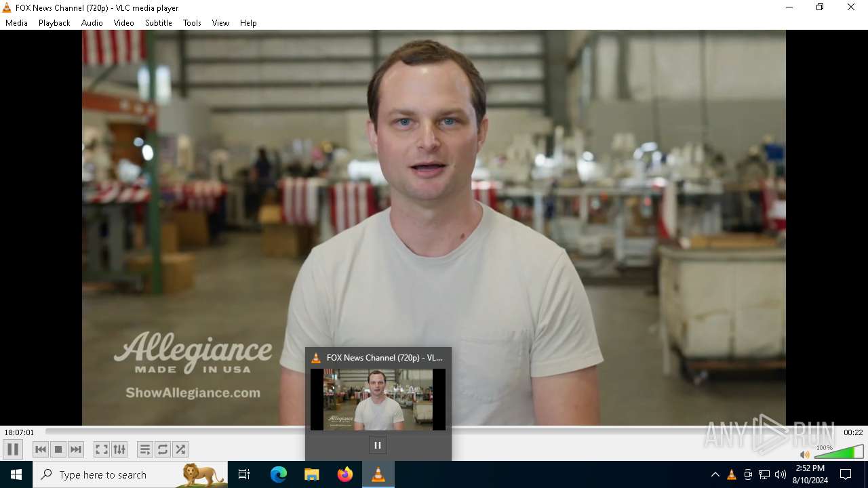Click pause button in taskbar thumbnail preview
This screenshot has width=868, height=488.
(x=378, y=445)
